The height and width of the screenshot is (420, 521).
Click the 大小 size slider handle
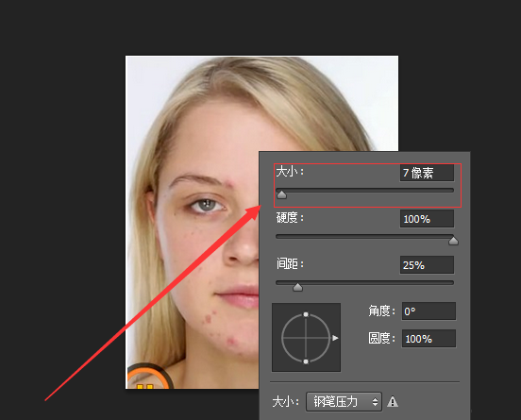coord(282,194)
